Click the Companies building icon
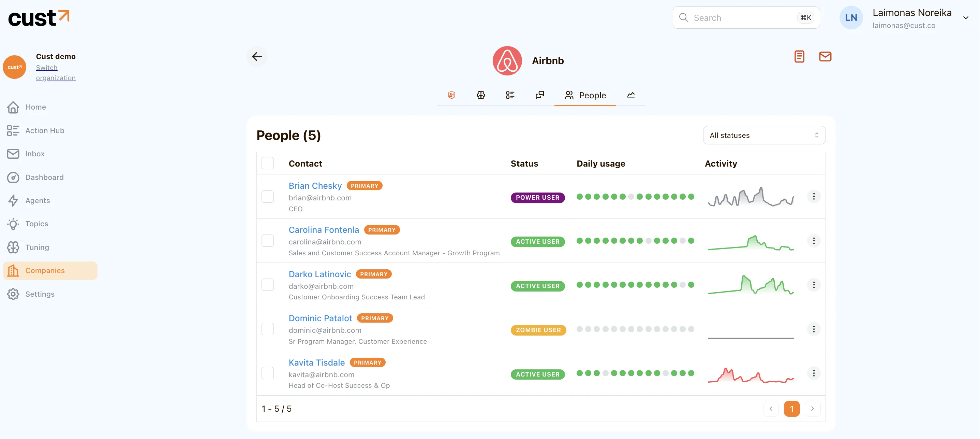 point(13,271)
